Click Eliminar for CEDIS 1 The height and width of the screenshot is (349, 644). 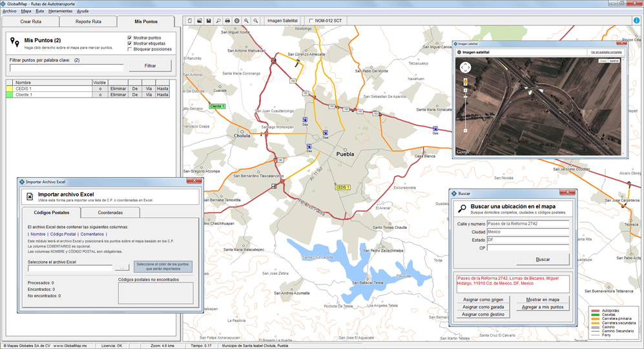pos(118,89)
